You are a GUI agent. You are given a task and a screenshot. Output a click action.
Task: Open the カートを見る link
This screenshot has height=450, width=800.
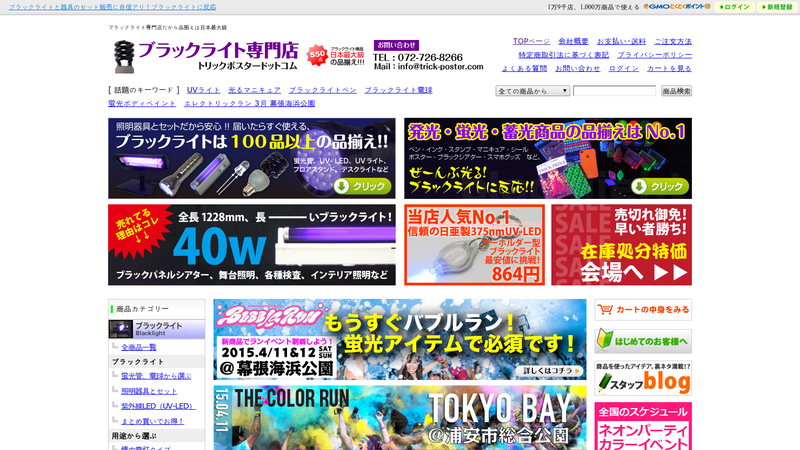pos(669,68)
